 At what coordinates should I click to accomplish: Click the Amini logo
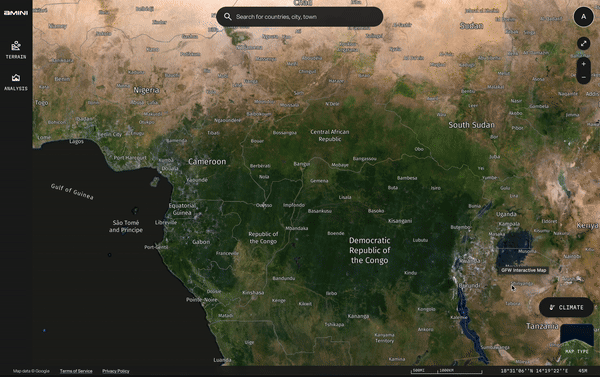(x=16, y=13)
